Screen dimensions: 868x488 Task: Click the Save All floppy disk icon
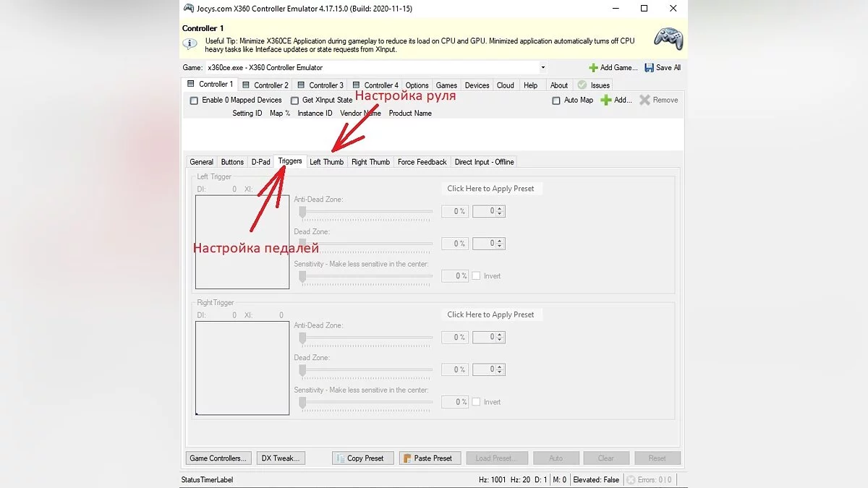click(649, 68)
